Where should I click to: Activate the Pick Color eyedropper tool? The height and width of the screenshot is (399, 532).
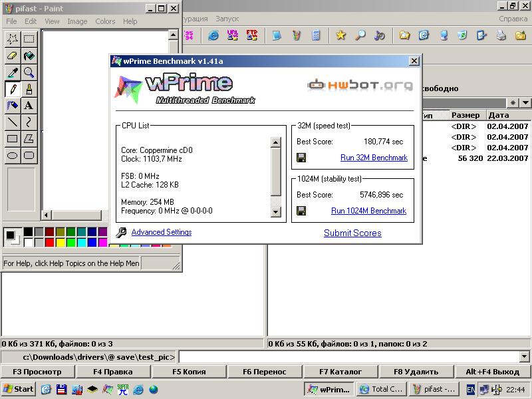13,72
